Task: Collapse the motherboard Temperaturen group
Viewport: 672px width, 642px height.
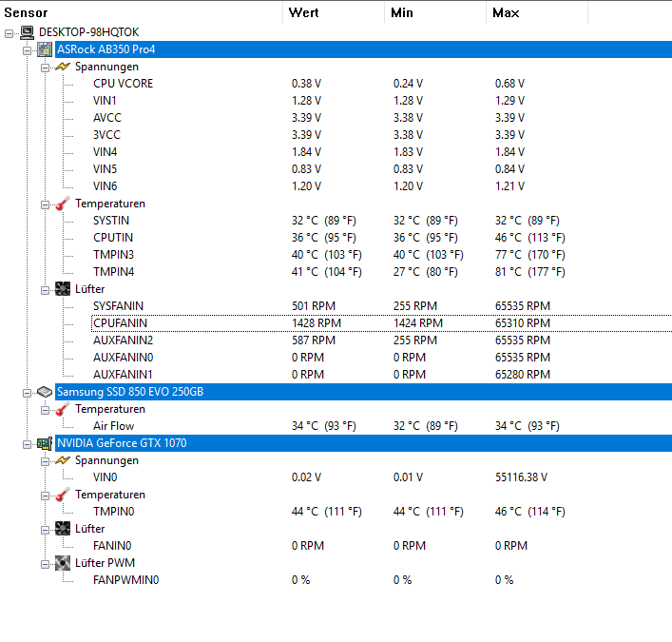Action: tap(45, 204)
